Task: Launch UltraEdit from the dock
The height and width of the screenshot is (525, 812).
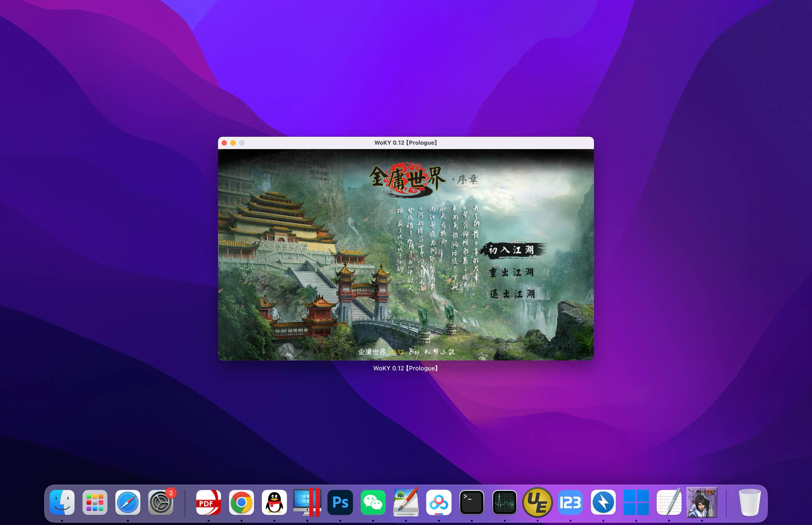Action: 538,502
